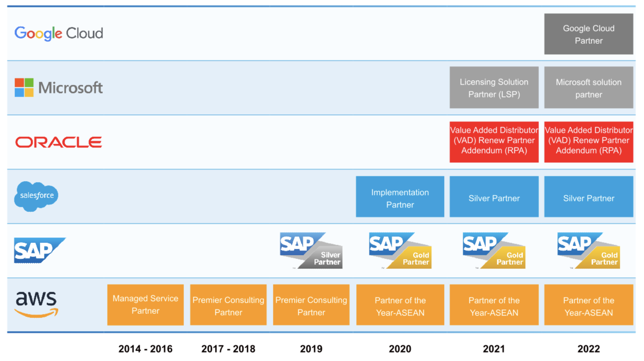
Task: Select the SAP Gold Partner badge under 2022
Action: point(588,250)
